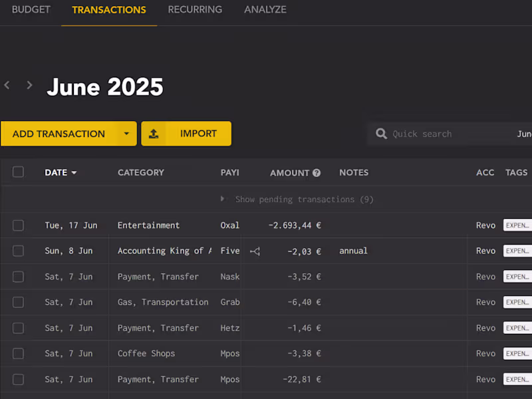Navigate to the previous month with the left arrow

point(7,84)
